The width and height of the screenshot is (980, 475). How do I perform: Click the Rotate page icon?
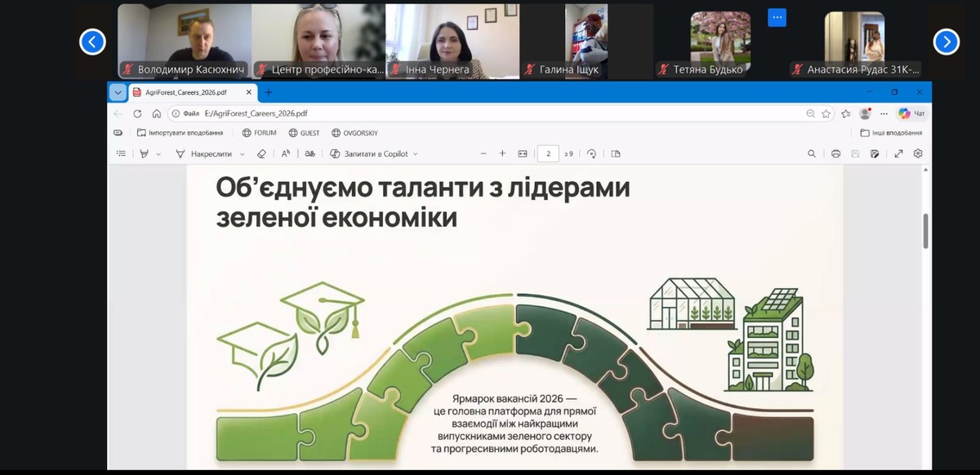591,153
